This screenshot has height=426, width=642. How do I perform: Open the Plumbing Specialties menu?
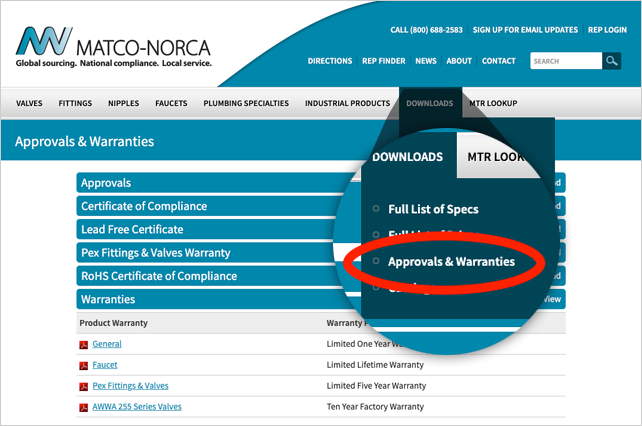tap(246, 103)
